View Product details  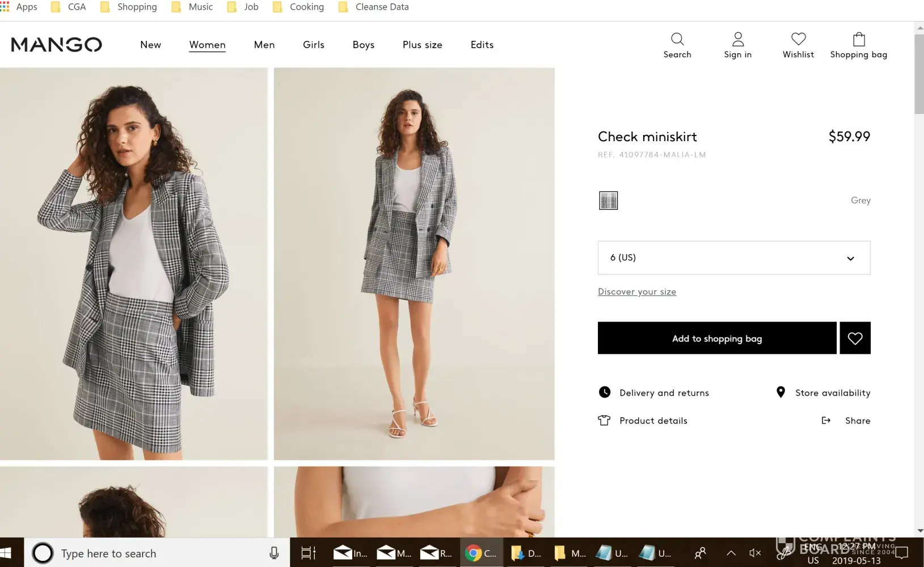653,421
